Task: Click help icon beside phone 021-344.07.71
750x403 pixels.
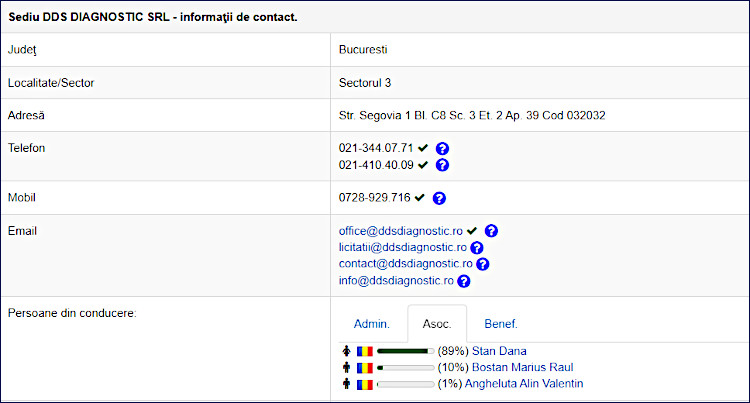Action: pyautogui.click(x=442, y=148)
